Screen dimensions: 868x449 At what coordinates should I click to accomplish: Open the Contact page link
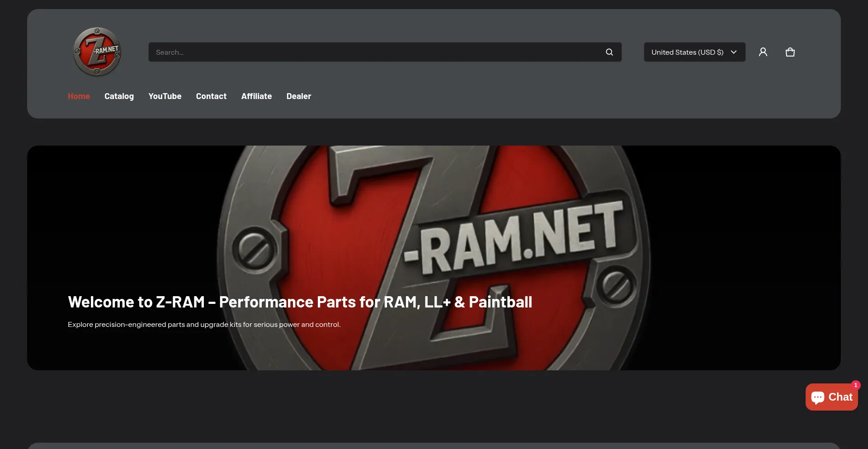(x=211, y=96)
